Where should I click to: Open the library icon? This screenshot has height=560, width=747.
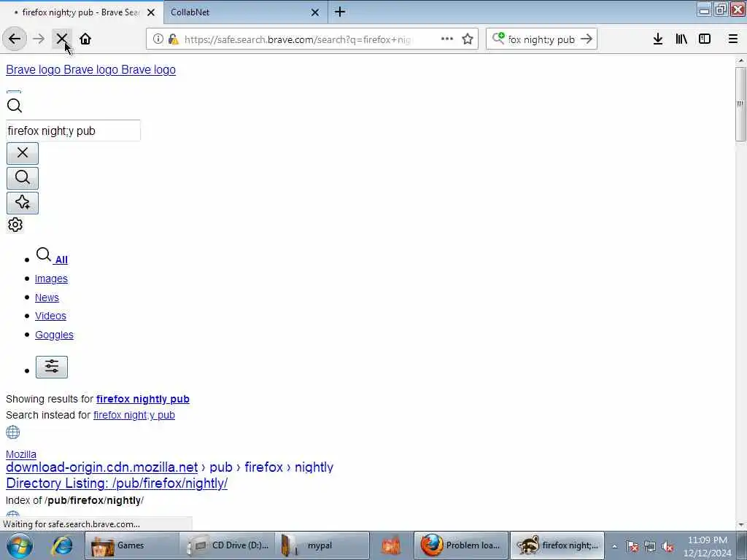coord(681,39)
